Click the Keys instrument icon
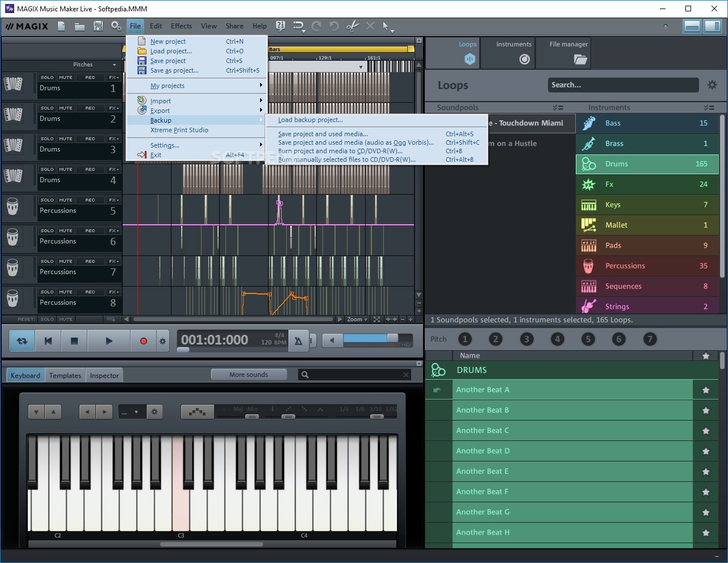 point(589,205)
